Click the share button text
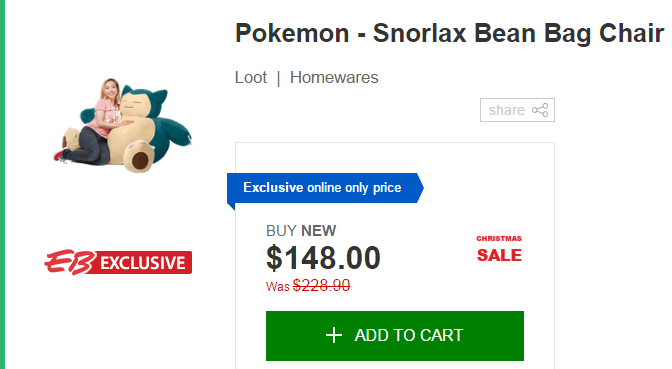Image resolution: width=672 pixels, height=369 pixels. pyautogui.click(x=507, y=110)
